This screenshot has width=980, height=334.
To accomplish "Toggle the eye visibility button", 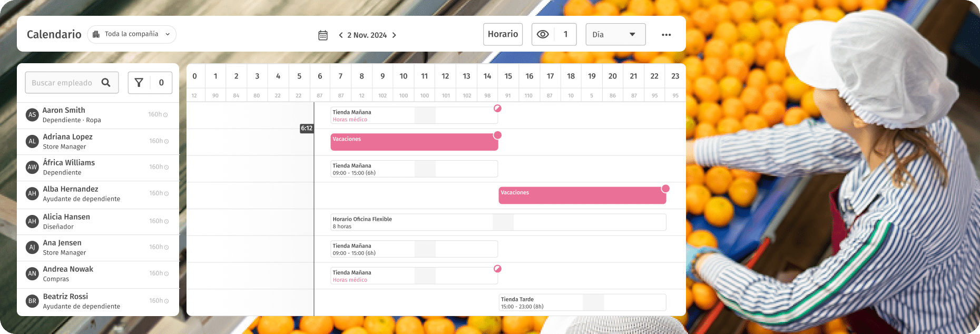I will [x=543, y=34].
